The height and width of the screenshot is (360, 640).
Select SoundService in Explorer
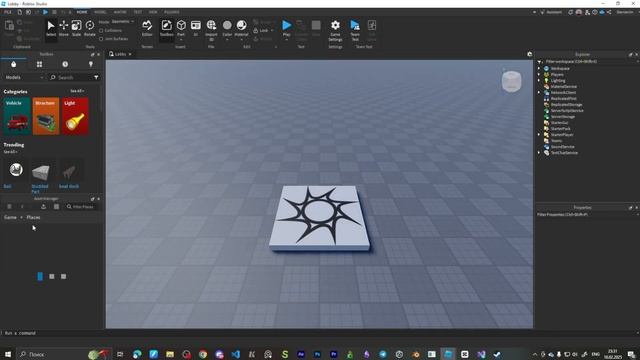click(x=562, y=147)
